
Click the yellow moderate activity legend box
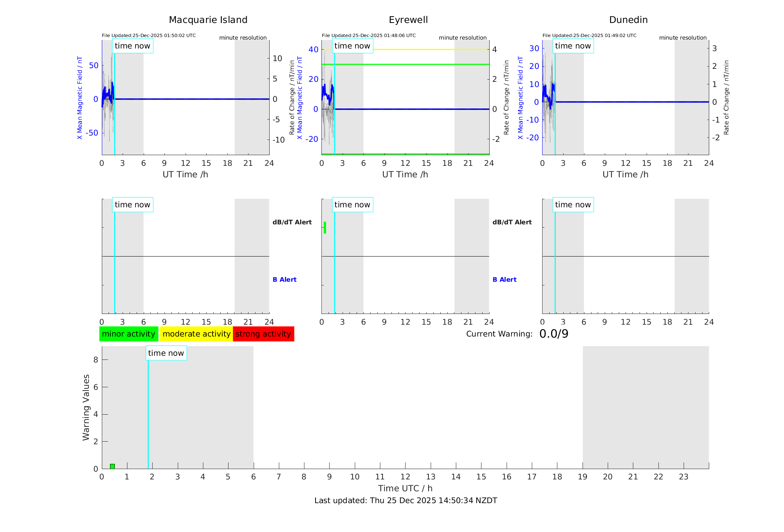[196, 334]
